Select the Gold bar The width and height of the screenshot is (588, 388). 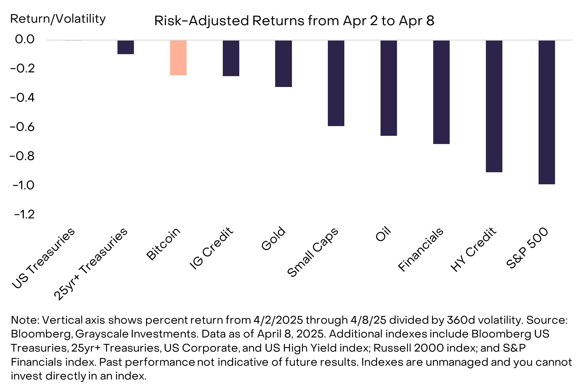coord(283,63)
